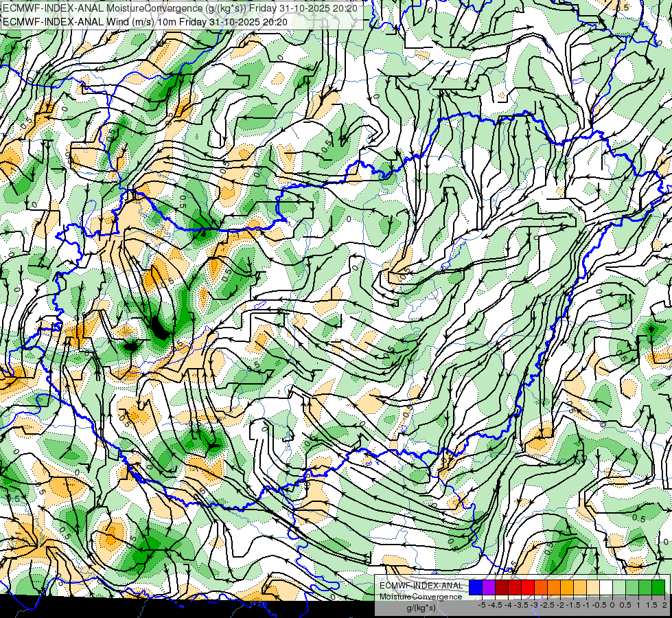The image size is (672, 618).
Task: Click the '-1.5' legend scale value
Action: coord(573,605)
